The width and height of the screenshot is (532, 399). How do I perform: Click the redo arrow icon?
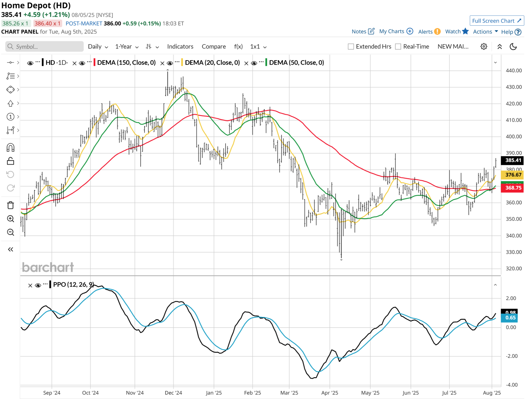[x=11, y=188]
